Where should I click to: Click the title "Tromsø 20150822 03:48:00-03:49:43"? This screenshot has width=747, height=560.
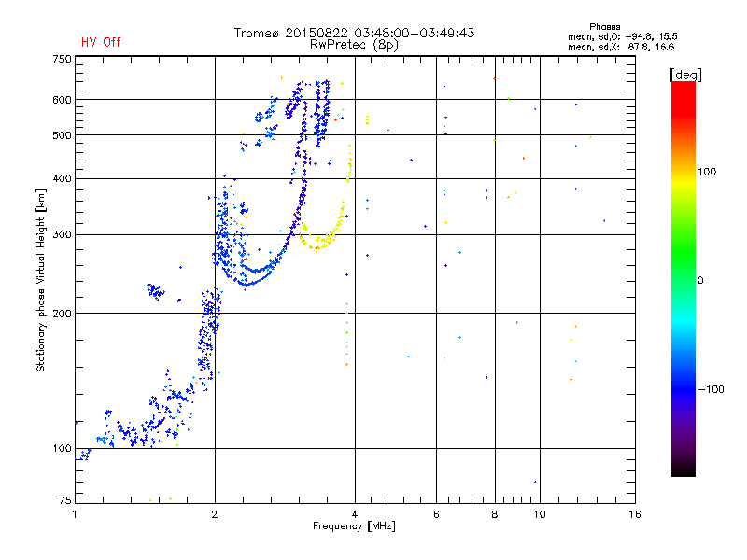354,33
